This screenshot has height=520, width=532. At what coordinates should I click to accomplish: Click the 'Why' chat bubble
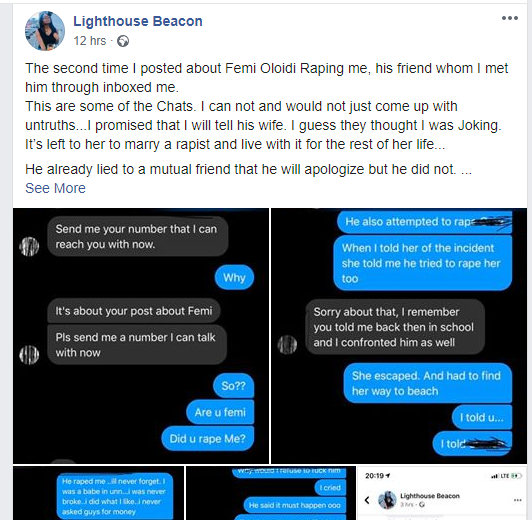(x=234, y=277)
